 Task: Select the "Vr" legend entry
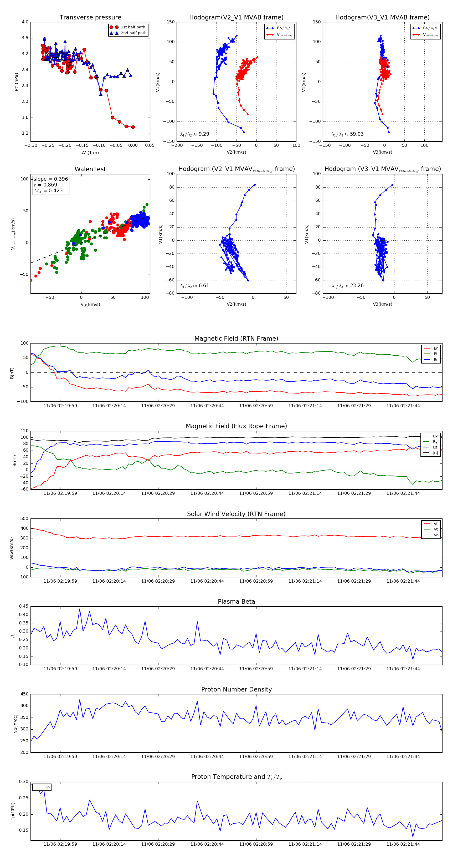click(431, 524)
